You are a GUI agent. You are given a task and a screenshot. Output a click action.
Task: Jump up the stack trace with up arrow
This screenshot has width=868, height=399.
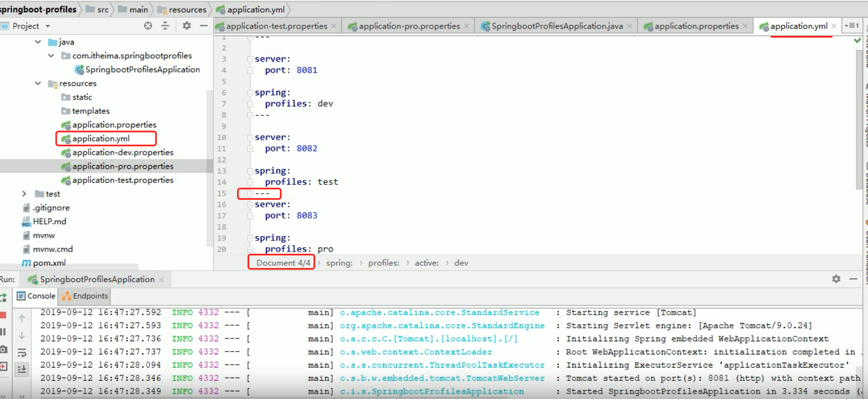coord(22,318)
